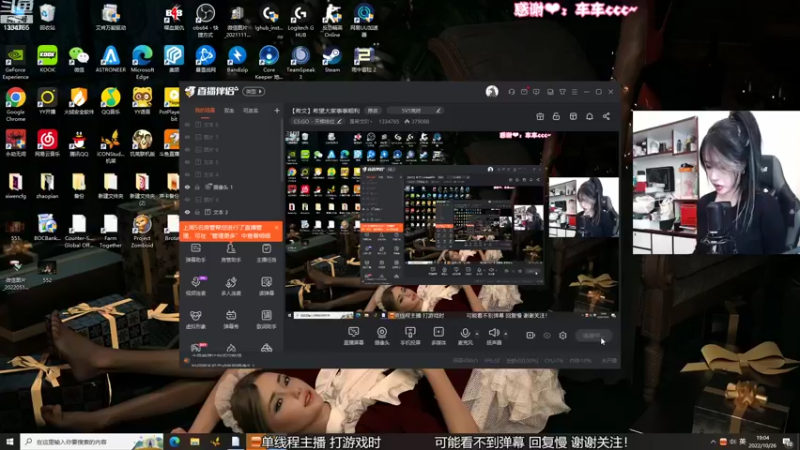
Task: Click the pill button beside the app logo
Action: coord(254,92)
